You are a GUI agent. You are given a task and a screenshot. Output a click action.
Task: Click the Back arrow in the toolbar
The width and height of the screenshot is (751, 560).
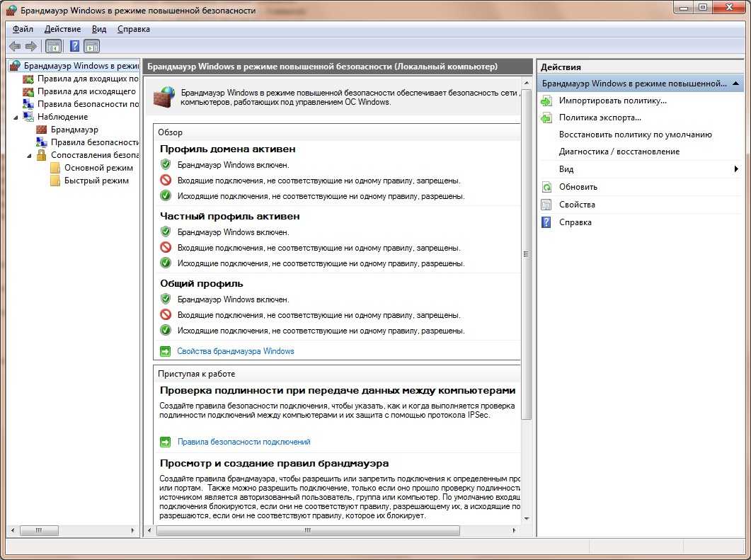14,46
